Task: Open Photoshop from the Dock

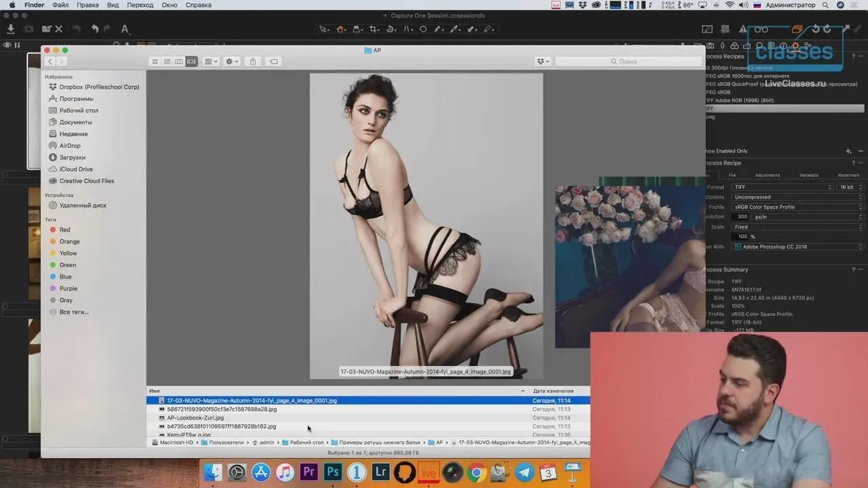Action: point(332,472)
